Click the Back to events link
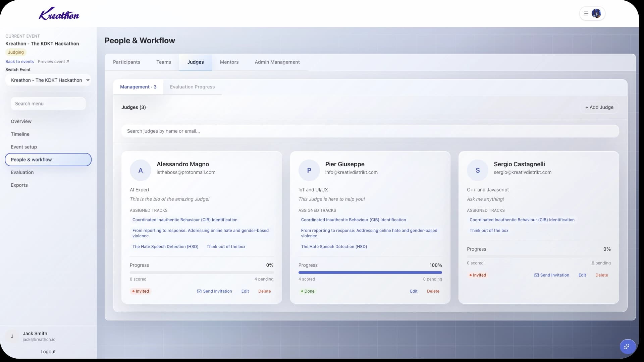This screenshot has height=362, width=644. pos(19,62)
